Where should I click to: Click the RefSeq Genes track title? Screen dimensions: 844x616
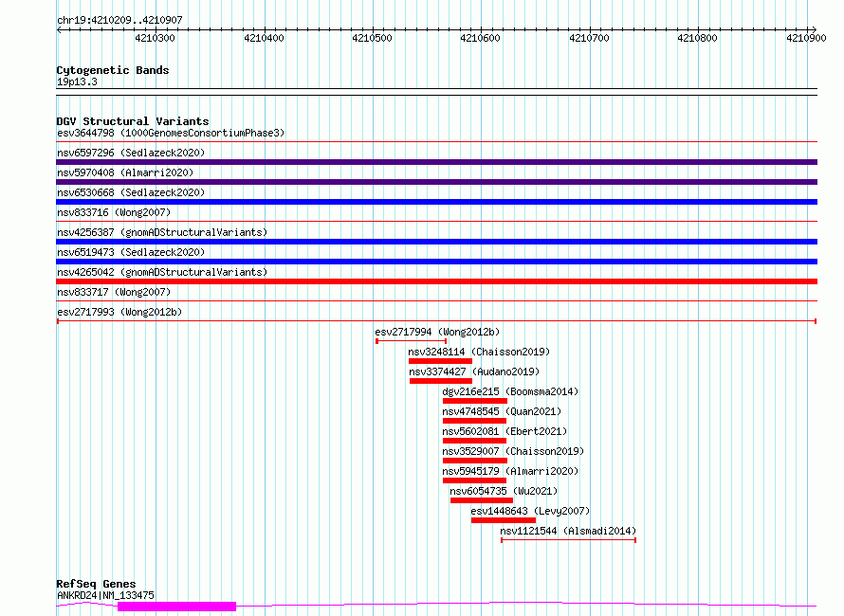[x=96, y=585]
